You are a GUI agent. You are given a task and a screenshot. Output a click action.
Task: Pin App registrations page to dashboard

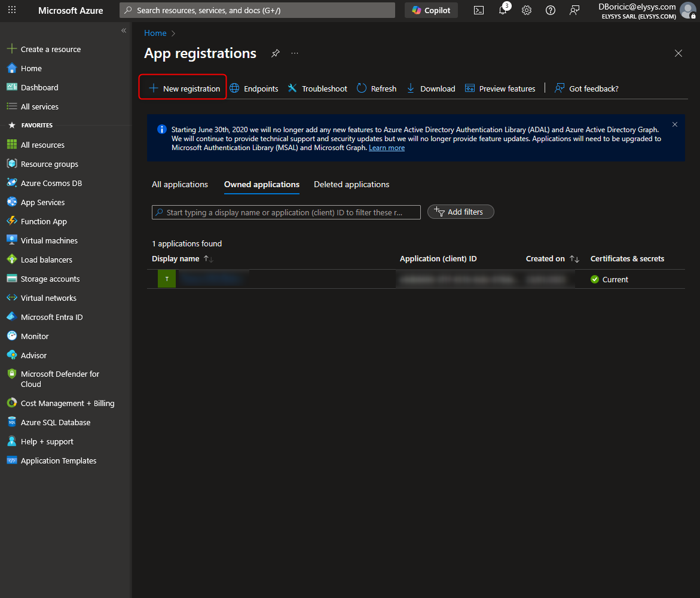point(275,53)
